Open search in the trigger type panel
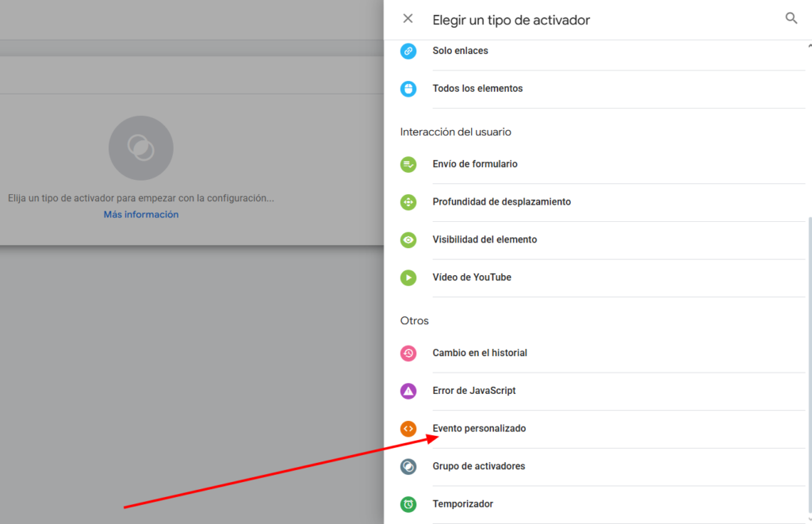This screenshot has height=524, width=812. [x=791, y=18]
